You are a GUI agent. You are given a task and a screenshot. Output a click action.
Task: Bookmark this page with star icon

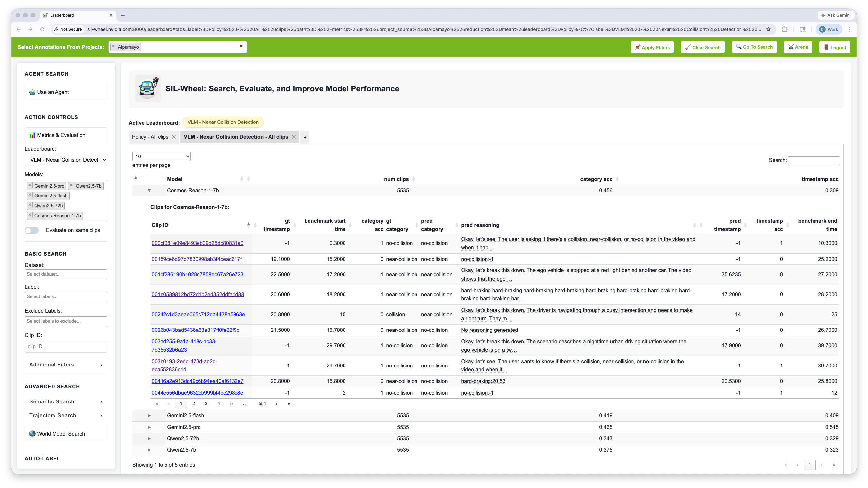[x=768, y=29]
